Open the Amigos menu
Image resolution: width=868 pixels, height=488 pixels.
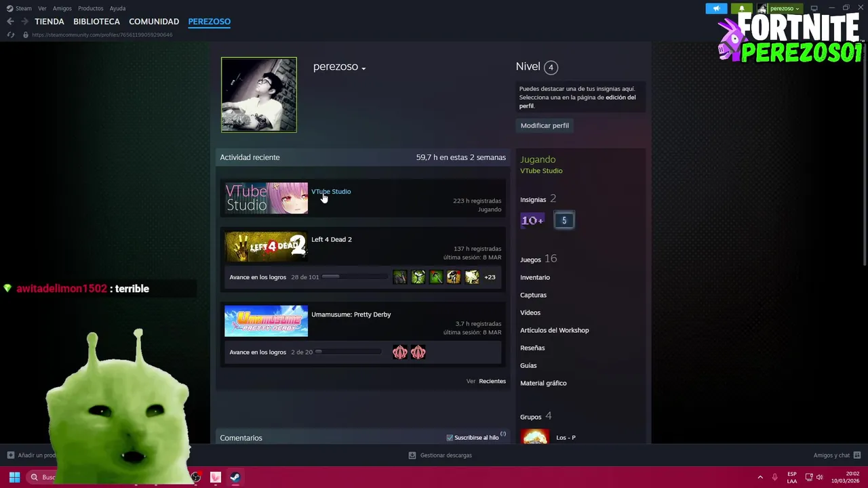62,8
